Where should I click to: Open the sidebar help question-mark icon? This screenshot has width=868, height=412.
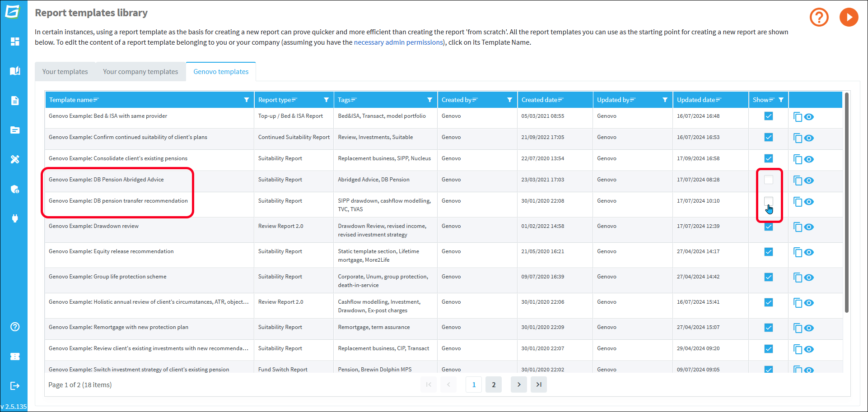tap(15, 327)
